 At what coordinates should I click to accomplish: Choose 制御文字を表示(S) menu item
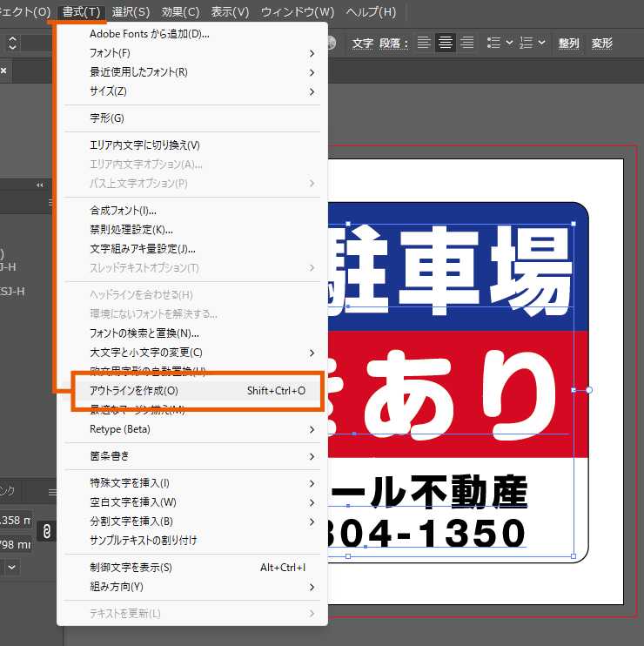pyautogui.click(x=191, y=568)
